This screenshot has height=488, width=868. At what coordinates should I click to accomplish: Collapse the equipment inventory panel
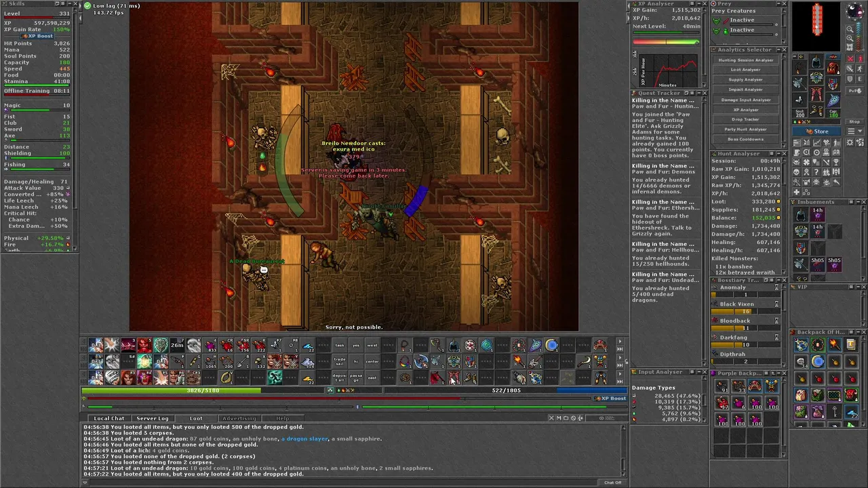[x=795, y=56]
